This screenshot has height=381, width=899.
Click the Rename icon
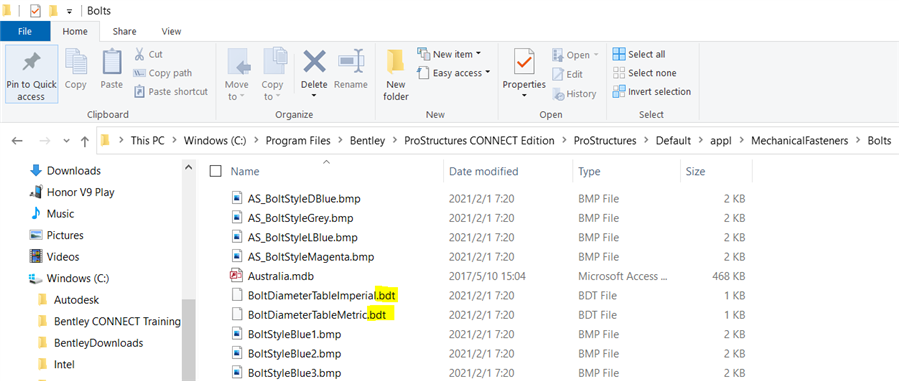point(351,61)
